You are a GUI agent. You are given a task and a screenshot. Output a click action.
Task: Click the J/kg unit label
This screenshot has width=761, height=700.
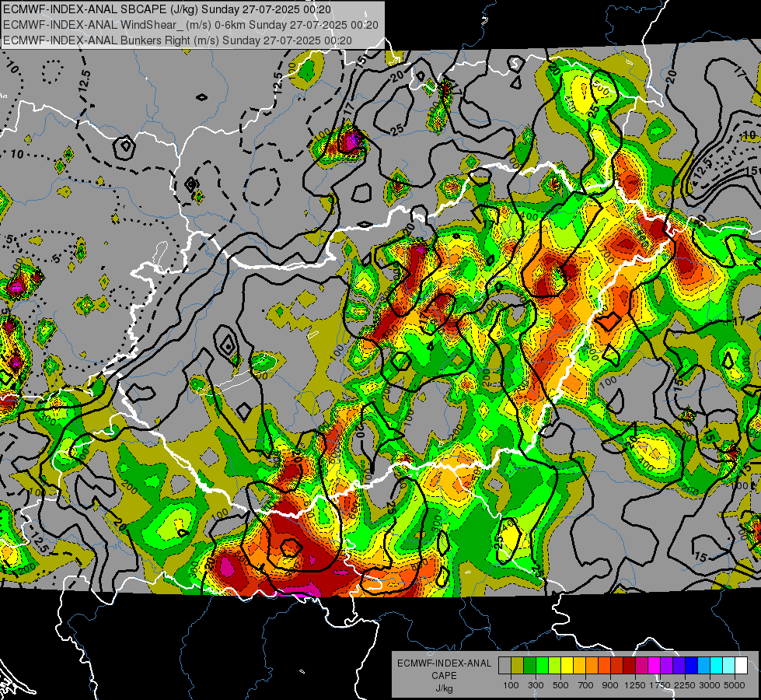coord(444,688)
